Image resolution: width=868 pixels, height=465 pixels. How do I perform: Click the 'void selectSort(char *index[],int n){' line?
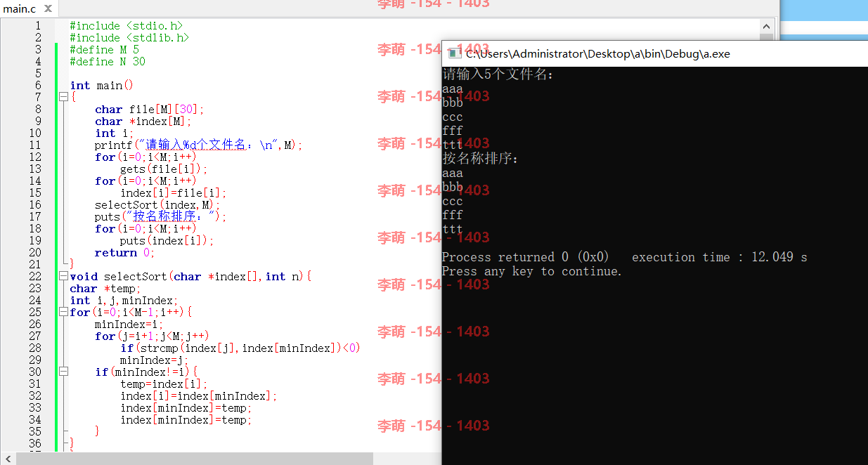[x=190, y=277]
